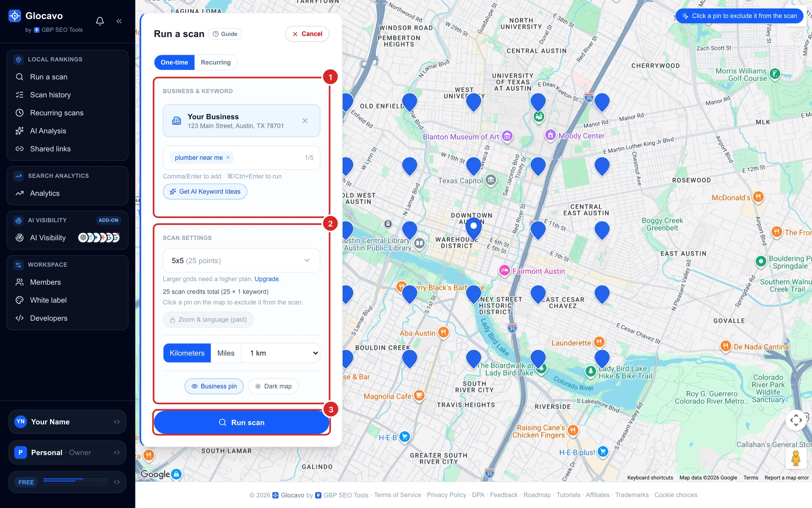Remove Your Business selection with the X
The height and width of the screenshot is (508, 812).
coord(305,121)
